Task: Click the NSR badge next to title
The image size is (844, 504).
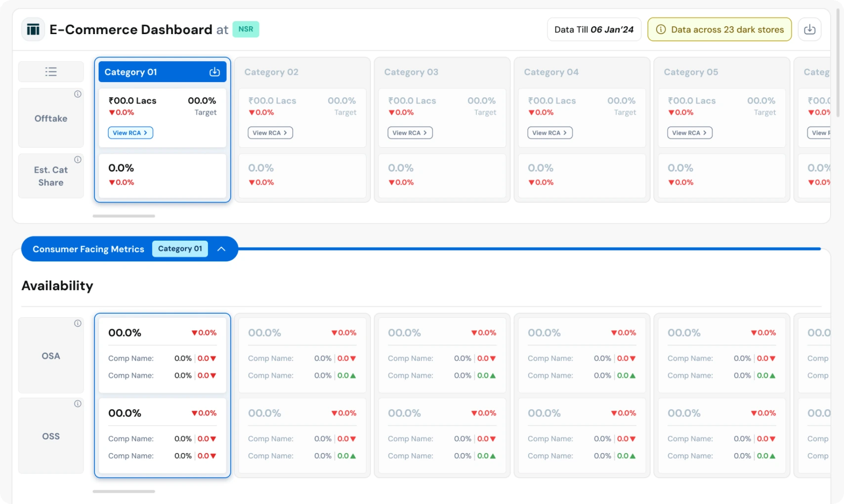Action: tap(246, 29)
